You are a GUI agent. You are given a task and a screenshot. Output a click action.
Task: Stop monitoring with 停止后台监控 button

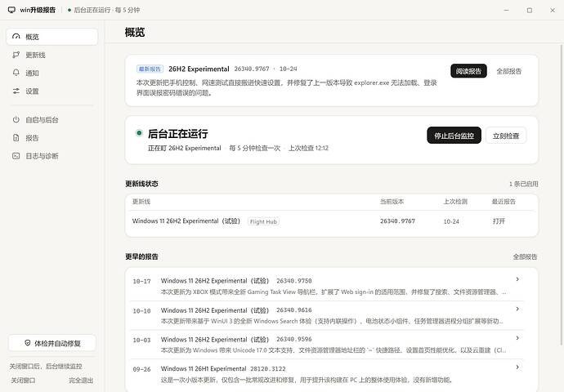(x=454, y=136)
